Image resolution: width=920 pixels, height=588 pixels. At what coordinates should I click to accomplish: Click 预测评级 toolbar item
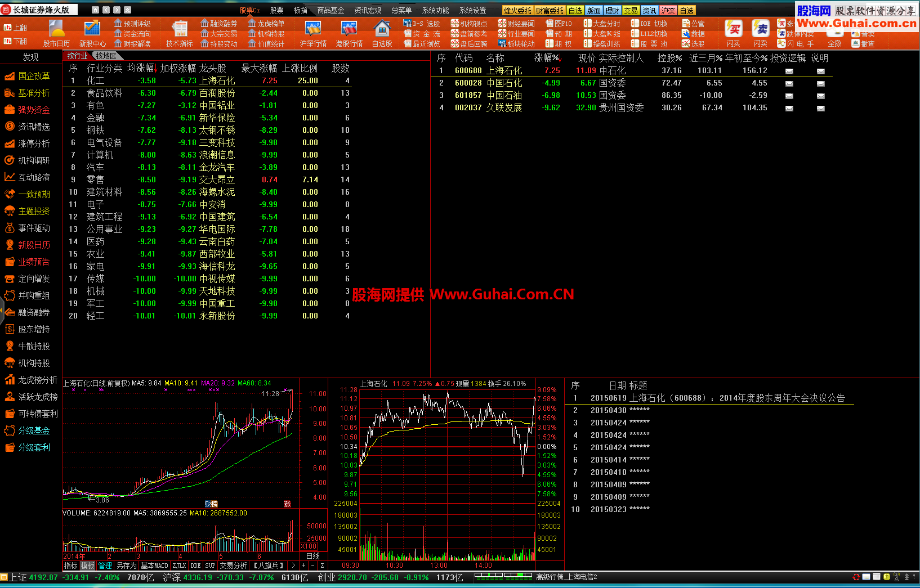pos(132,24)
